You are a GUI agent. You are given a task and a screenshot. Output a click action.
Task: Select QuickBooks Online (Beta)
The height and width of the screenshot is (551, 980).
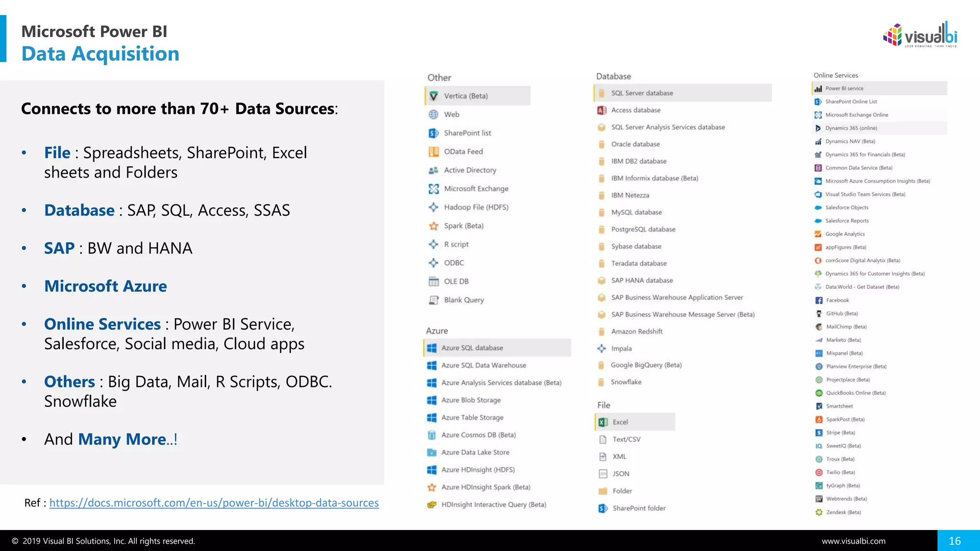(x=850, y=393)
